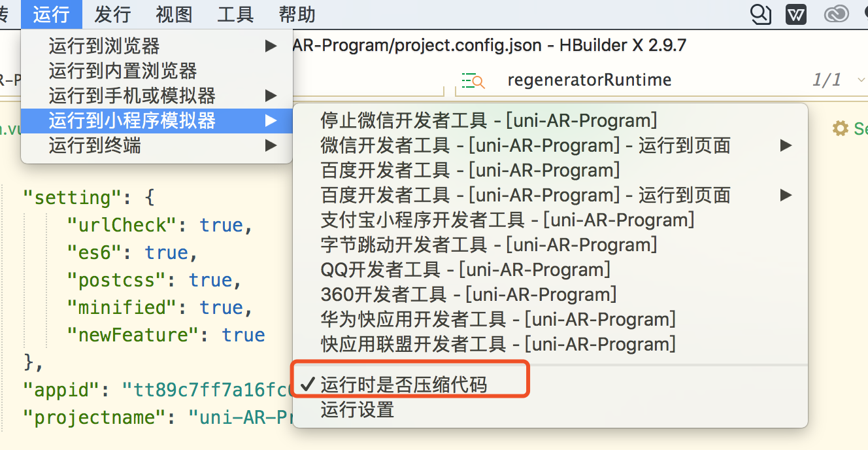
Task: Click the search-in-file icon beside regeneratorRuntime
Action: coord(473,80)
